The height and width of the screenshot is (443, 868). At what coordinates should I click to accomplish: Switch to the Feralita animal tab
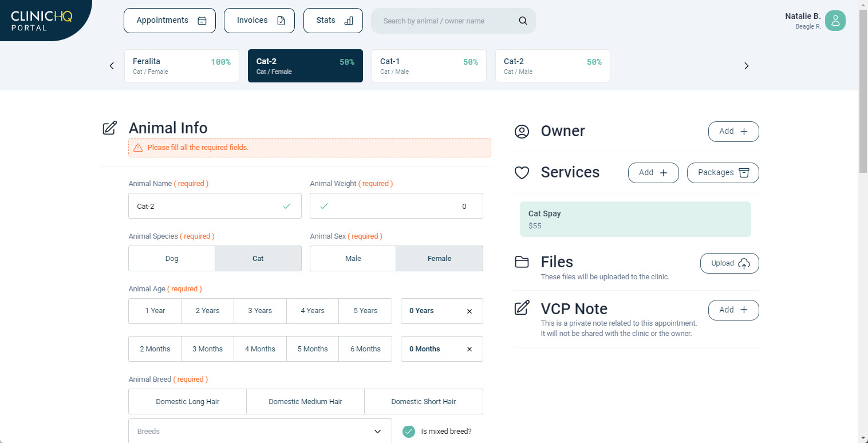182,66
